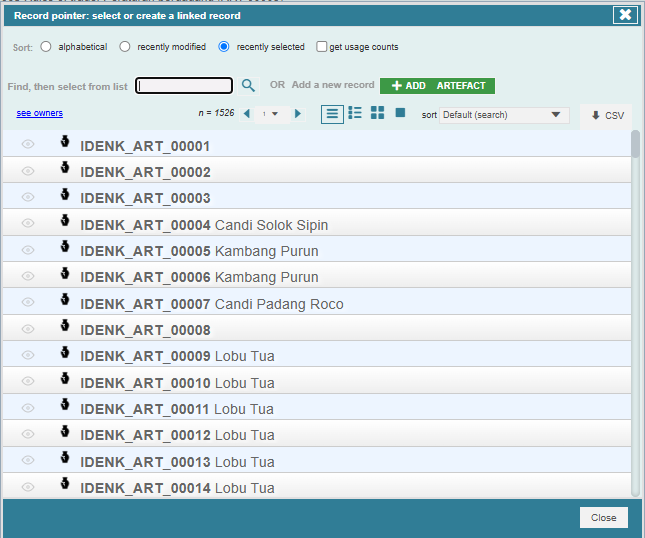Click artefact icon of IDENK_ART_00013

pyautogui.click(x=65, y=457)
